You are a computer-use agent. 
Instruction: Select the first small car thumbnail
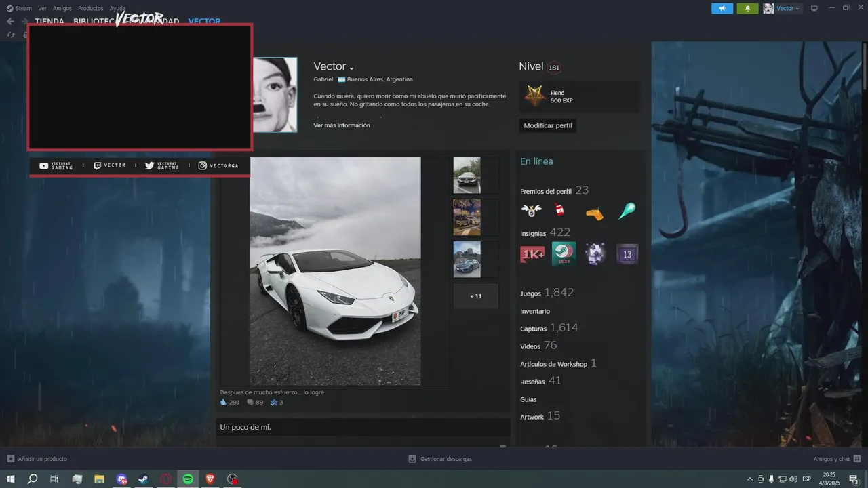467,176
